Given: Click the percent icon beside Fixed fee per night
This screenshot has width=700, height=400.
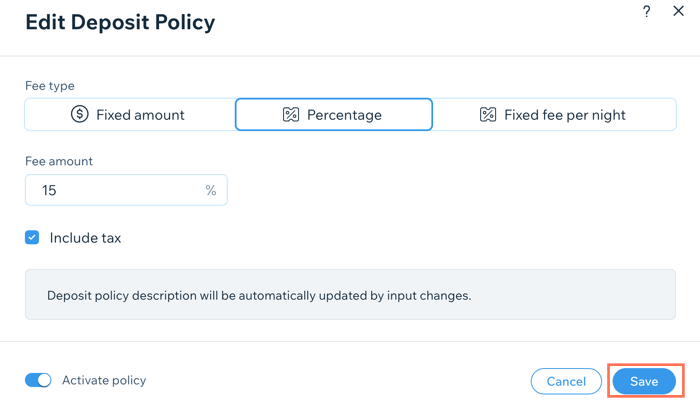Looking at the screenshot, I should pyautogui.click(x=488, y=115).
